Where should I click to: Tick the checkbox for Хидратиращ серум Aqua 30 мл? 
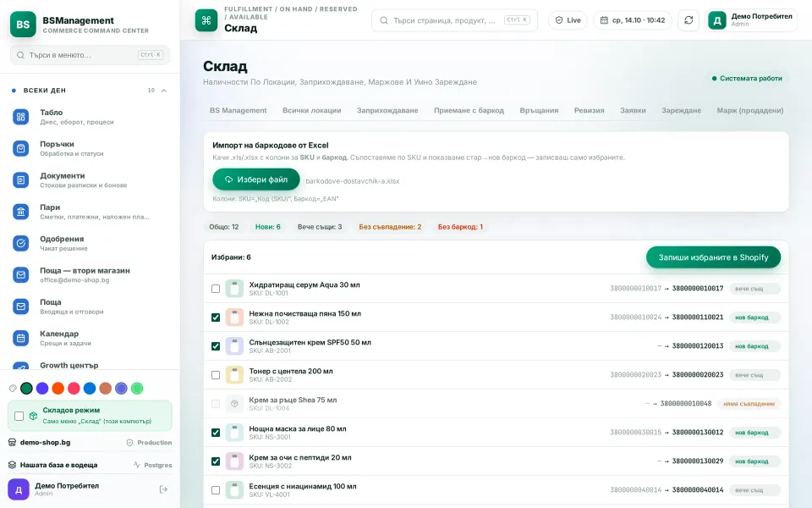pos(216,289)
